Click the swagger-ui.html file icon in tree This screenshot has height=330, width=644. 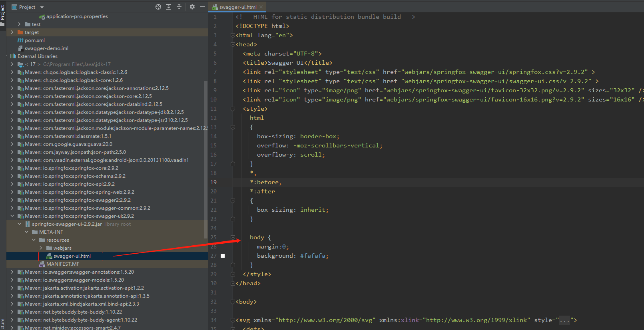coord(50,256)
